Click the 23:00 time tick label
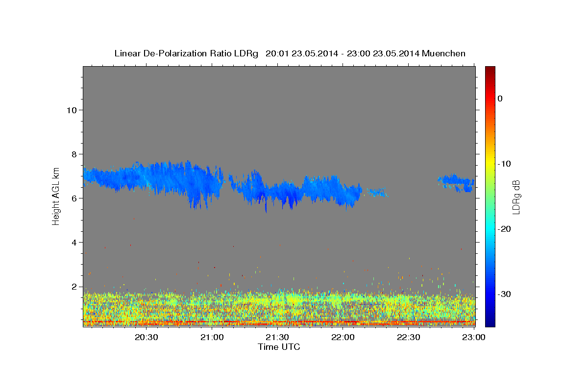 (473, 337)
